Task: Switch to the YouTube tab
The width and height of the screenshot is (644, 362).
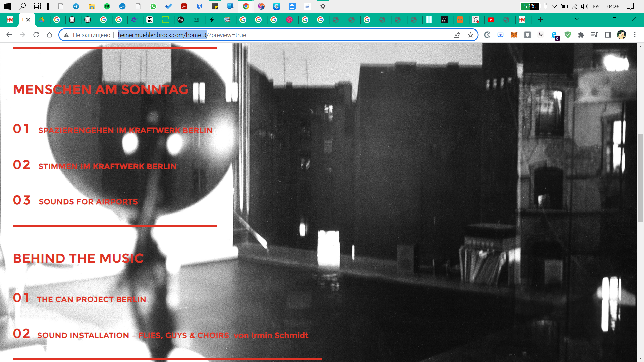Action: point(491,20)
